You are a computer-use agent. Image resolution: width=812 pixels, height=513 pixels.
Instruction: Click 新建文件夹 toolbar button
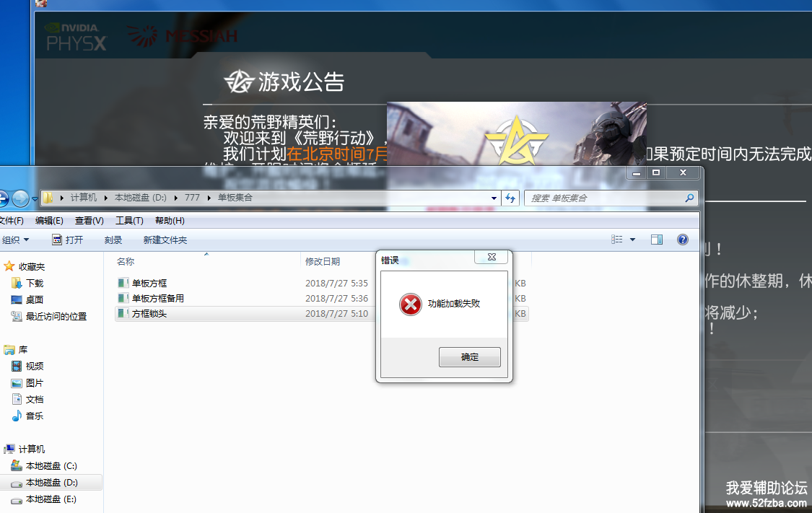[165, 240]
